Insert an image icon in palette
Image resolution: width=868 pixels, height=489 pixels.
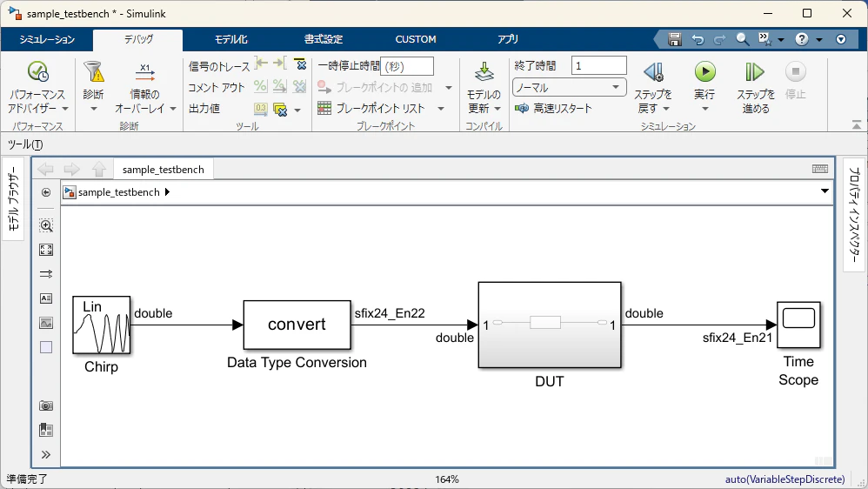click(x=46, y=323)
